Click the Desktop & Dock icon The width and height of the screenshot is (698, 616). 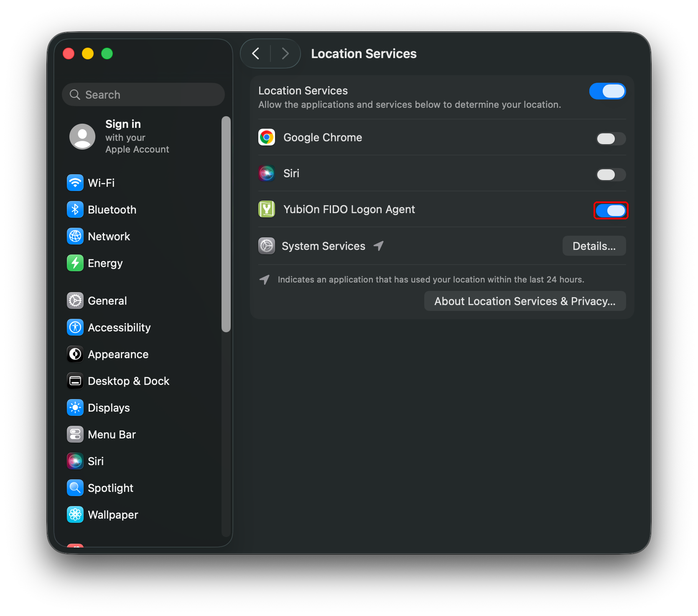[75, 381]
